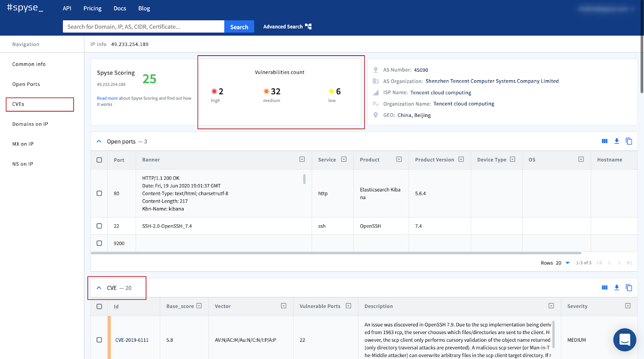The width and height of the screenshot is (644, 359).
Task: Check the port 9200 row checkbox
Action: [99, 243]
